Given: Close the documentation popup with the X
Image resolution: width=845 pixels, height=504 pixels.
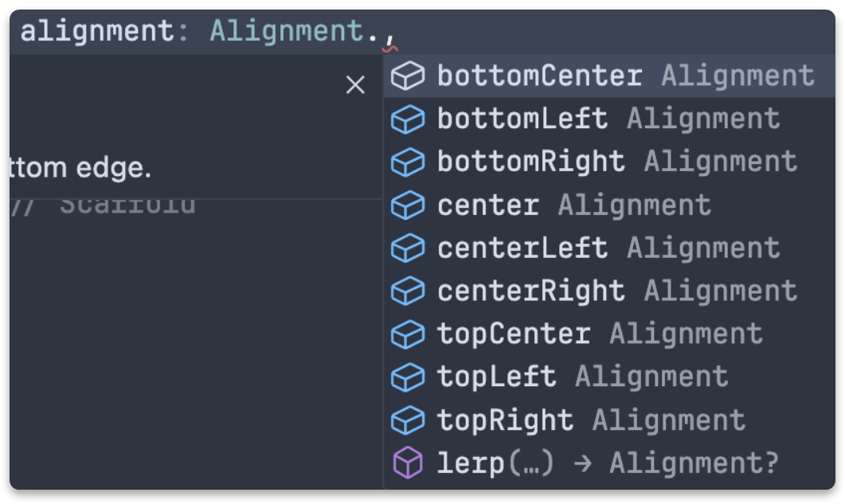Looking at the screenshot, I should click(x=355, y=85).
